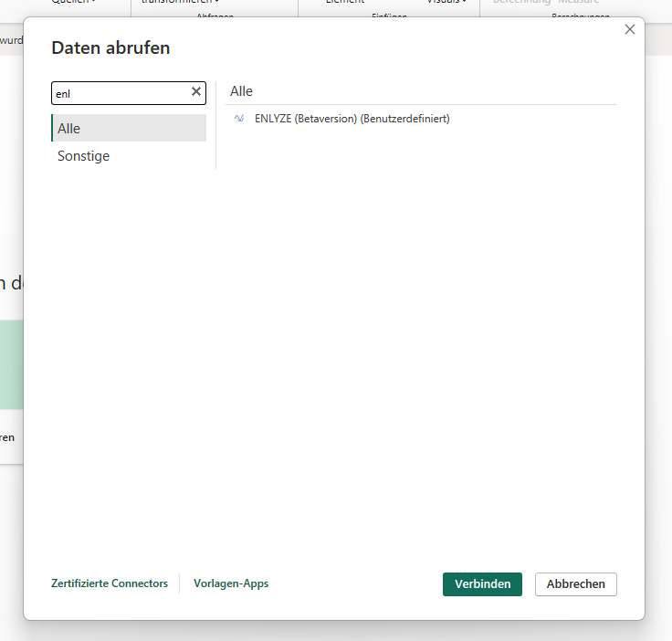Viewport: 672px width, 641px height.
Task: Click the Element item in the ribbon
Action: tap(344, 3)
